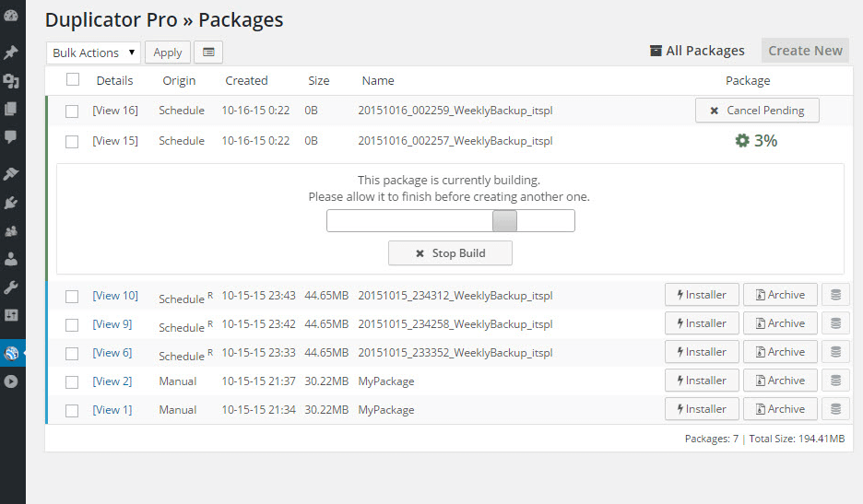The height and width of the screenshot is (504, 863).
Task: Open the Posts pin icon in sidebar
Action: [x=11, y=53]
